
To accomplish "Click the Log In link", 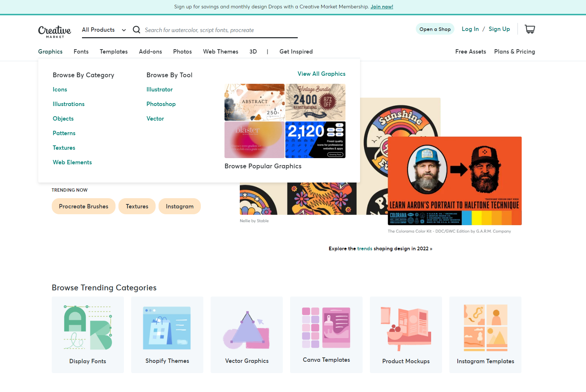I will pos(470,29).
